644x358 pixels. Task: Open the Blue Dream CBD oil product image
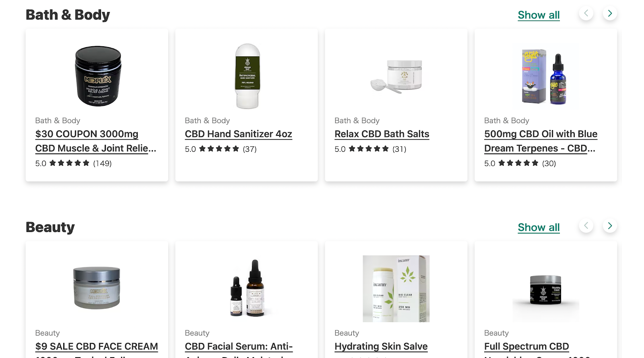point(545,77)
